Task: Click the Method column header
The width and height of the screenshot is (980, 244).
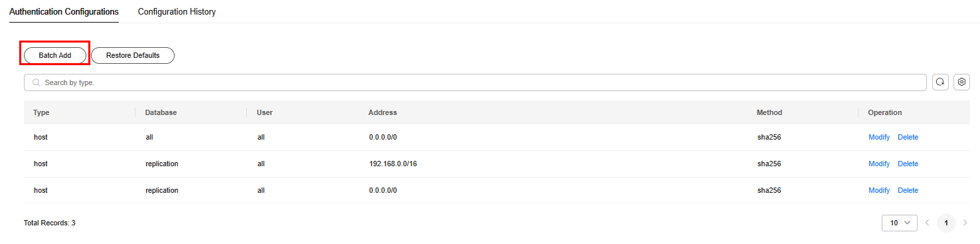Action: coord(770,112)
